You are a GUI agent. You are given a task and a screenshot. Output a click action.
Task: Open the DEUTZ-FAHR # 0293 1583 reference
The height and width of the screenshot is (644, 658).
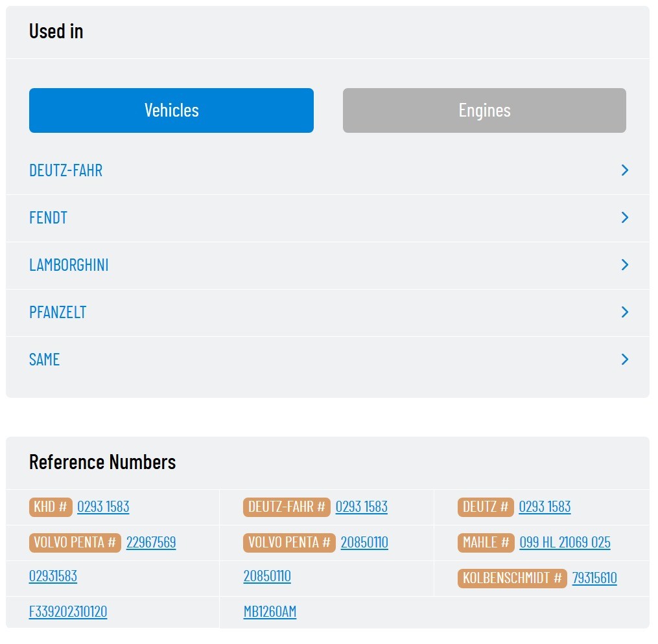(x=361, y=507)
